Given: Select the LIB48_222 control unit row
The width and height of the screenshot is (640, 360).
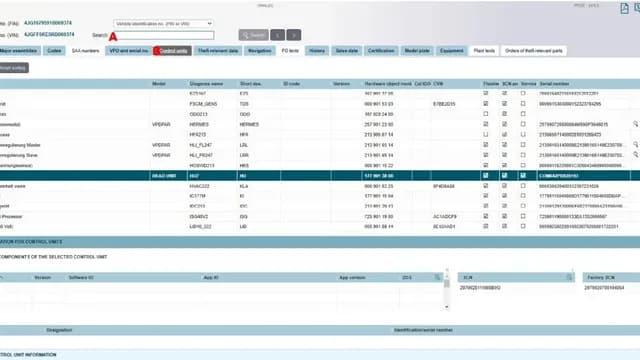Looking at the screenshot, I should [x=320, y=226].
